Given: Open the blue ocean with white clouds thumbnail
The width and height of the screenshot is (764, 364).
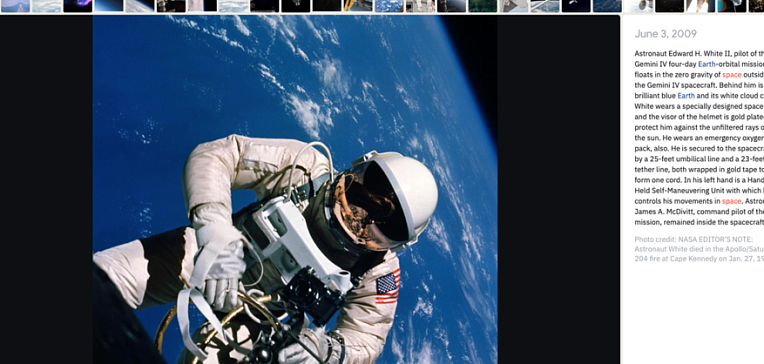Looking at the screenshot, I should (x=390, y=6).
